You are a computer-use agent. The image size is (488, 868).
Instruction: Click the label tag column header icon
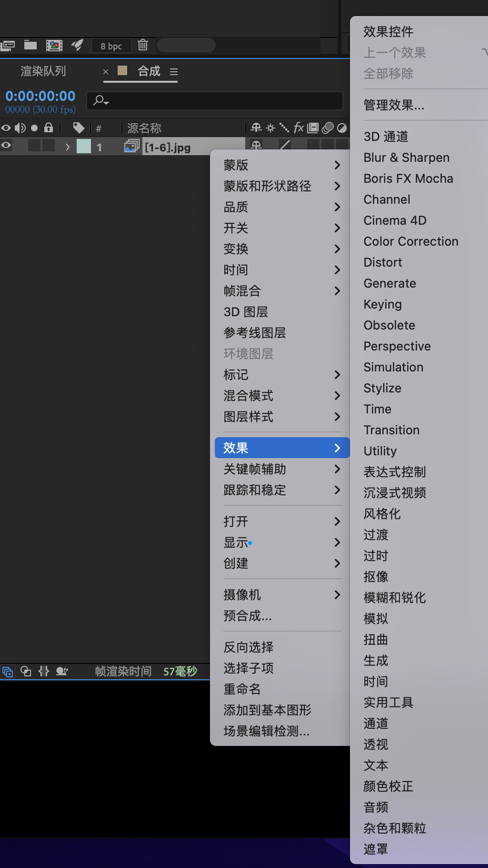coord(79,128)
